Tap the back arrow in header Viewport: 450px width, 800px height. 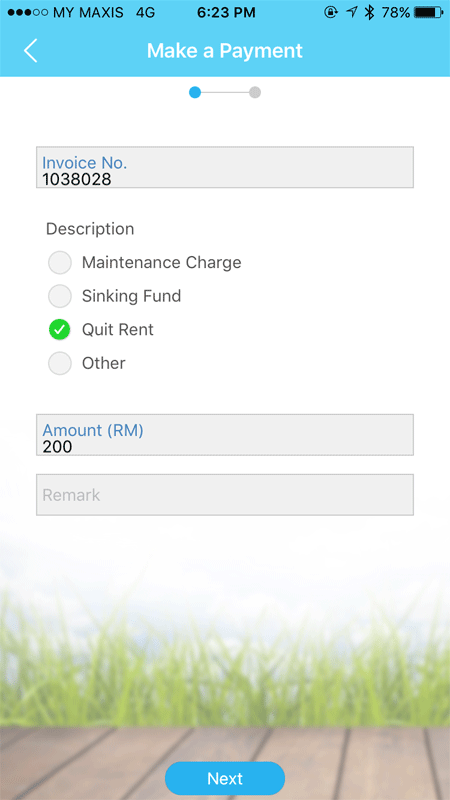[31, 51]
